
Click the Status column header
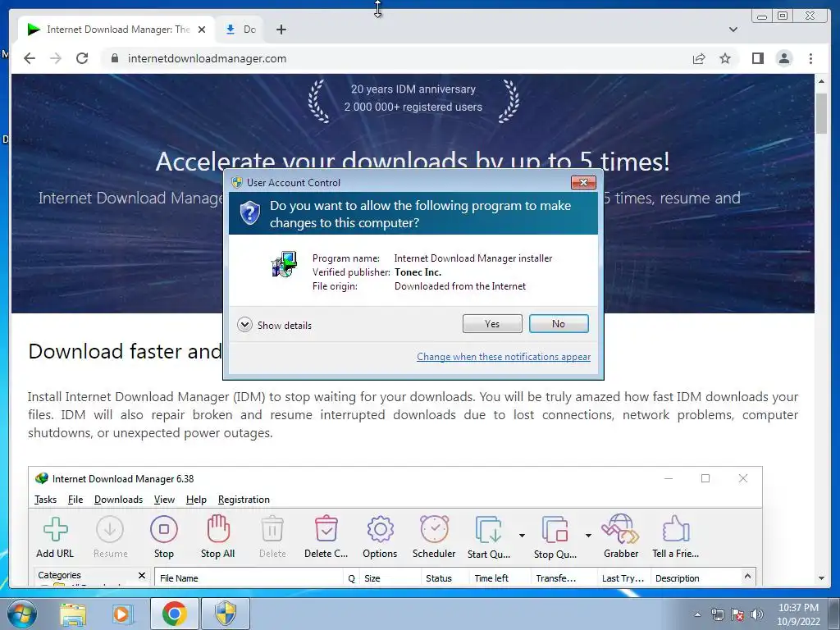click(x=445, y=578)
